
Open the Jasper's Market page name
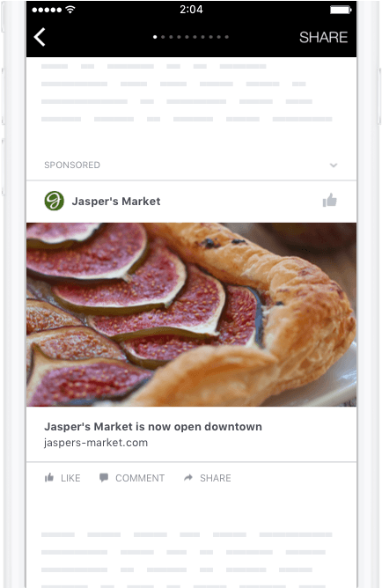coord(116,202)
